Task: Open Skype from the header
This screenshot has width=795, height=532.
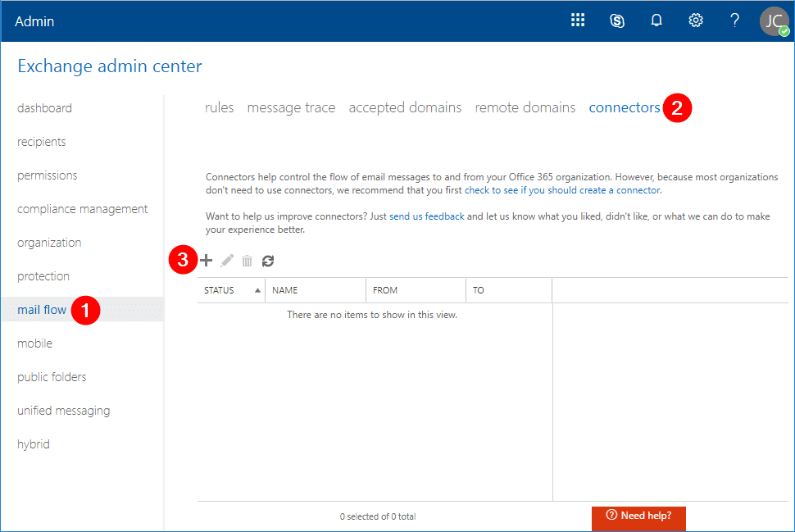Action: [616, 20]
